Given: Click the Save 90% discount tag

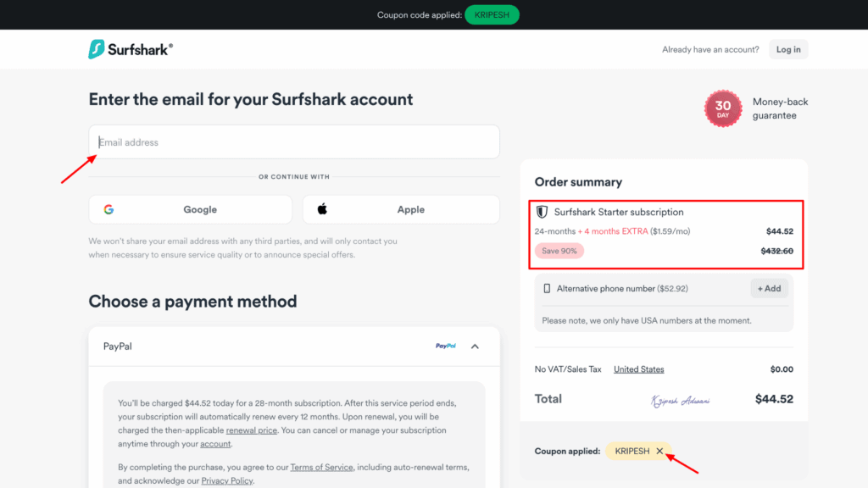Looking at the screenshot, I should pyautogui.click(x=559, y=251).
